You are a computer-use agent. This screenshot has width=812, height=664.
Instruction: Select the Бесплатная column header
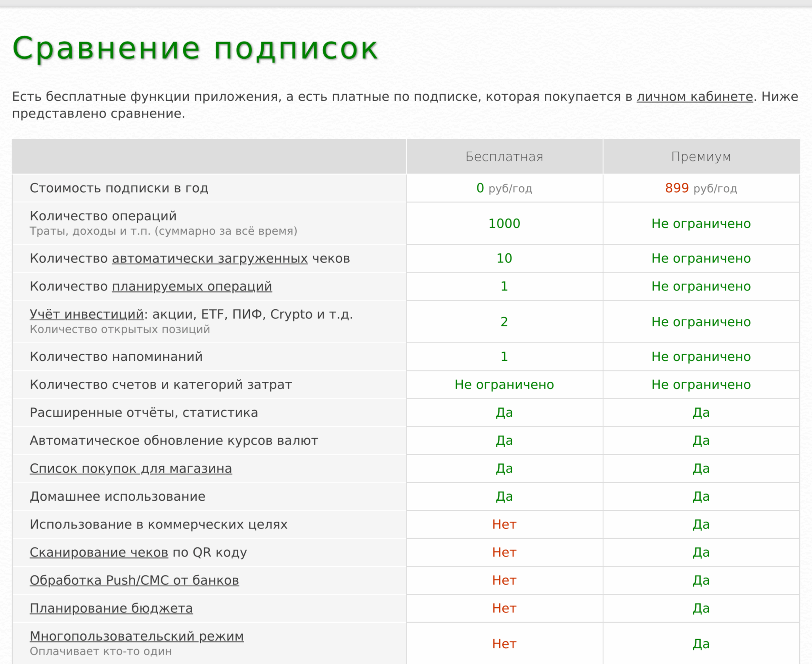(x=504, y=157)
